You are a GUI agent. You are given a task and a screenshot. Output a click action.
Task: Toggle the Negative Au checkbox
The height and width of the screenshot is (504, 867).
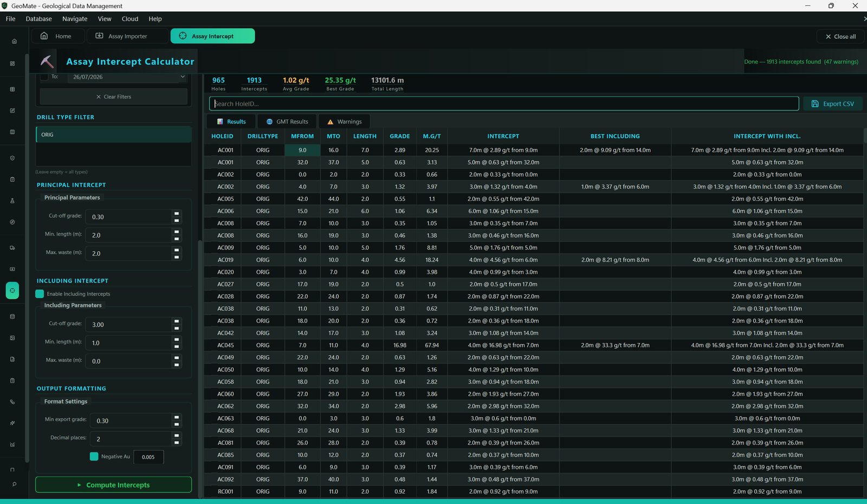[x=94, y=456]
